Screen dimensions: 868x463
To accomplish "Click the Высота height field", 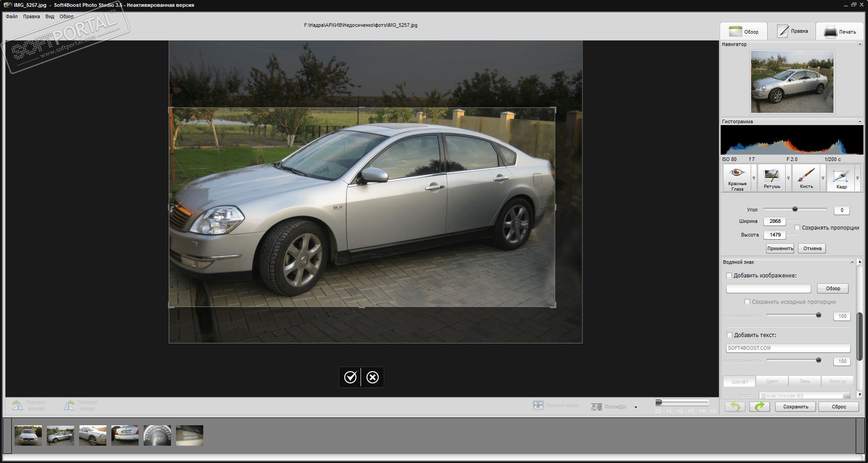I will point(775,235).
